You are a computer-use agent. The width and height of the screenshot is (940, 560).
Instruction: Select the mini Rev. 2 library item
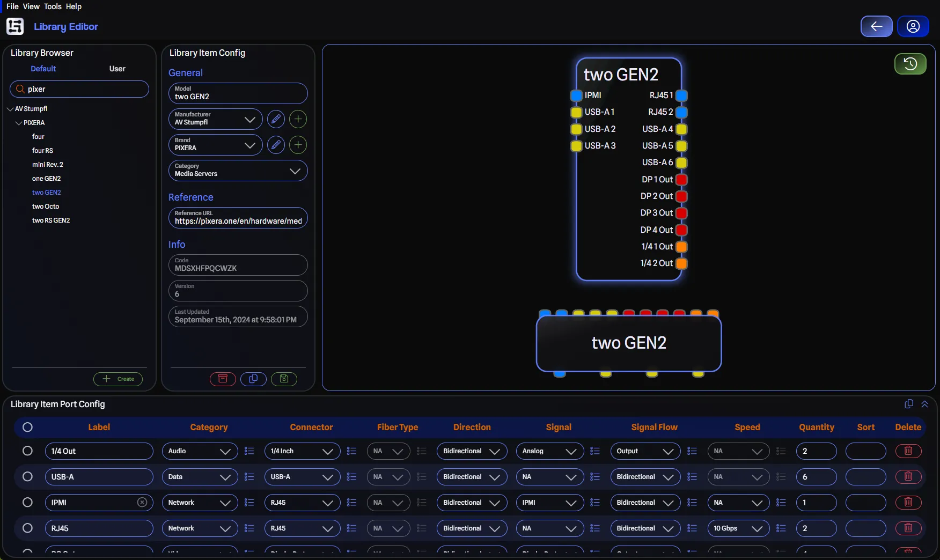(x=48, y=165)
